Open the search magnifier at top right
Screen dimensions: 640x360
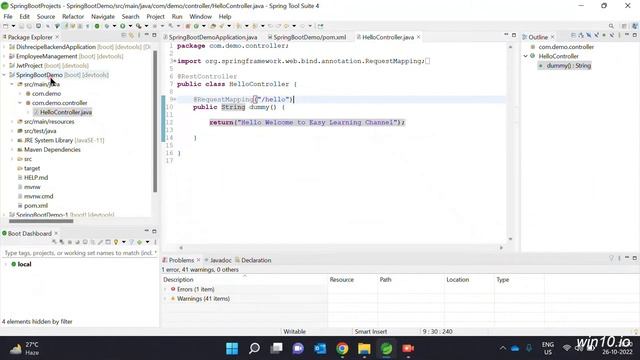pyautogui.click(x=611, y=26)
